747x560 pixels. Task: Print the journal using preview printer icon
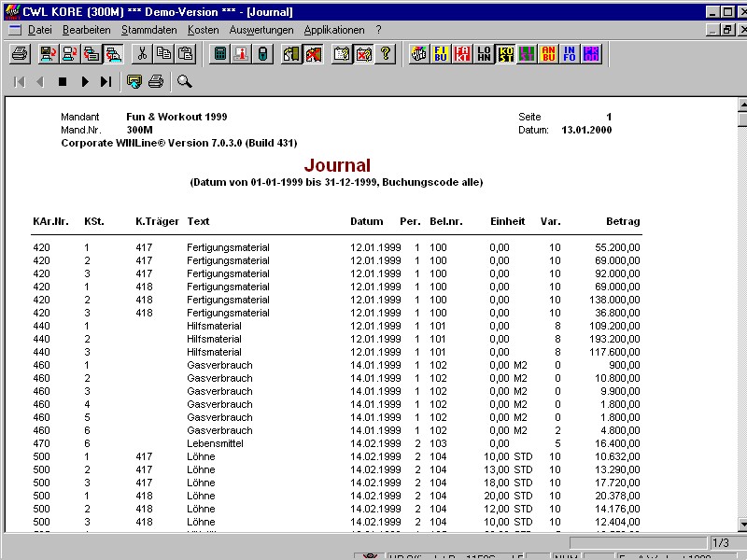tap(156, 81)
